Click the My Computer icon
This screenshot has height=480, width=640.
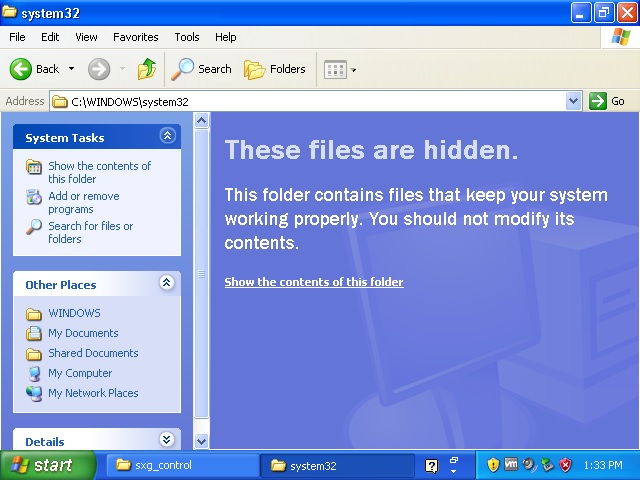click(34, 373)
